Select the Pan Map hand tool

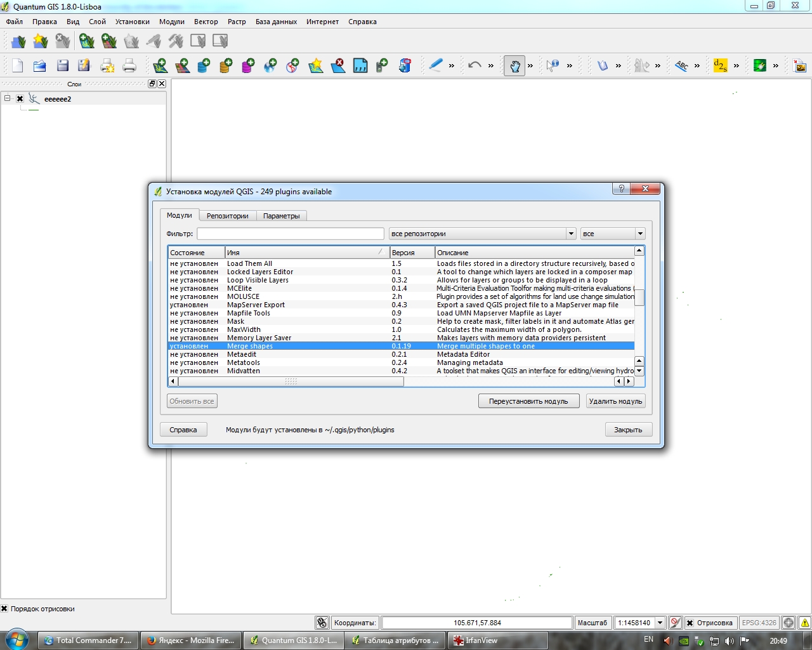tap(514, 65)
